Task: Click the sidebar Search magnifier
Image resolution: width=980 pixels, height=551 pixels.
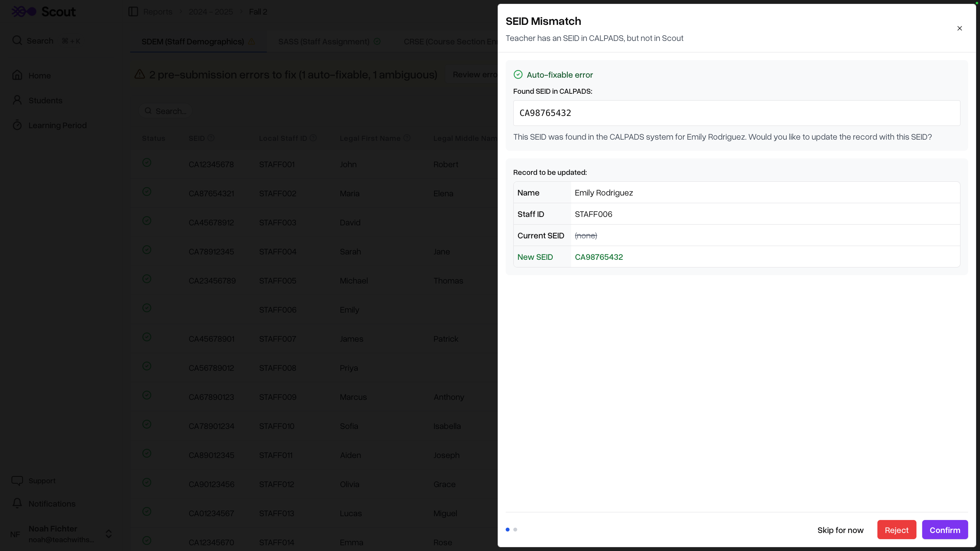Action: (17, 41)
